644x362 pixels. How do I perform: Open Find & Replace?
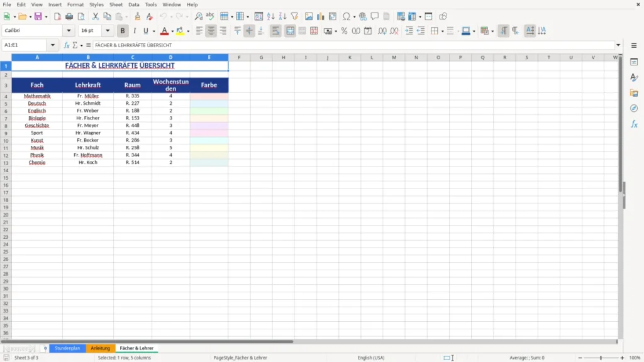198,16
